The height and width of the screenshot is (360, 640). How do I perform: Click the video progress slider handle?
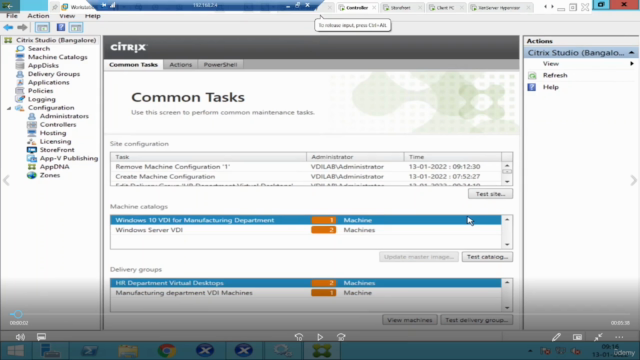click(17, 314)
